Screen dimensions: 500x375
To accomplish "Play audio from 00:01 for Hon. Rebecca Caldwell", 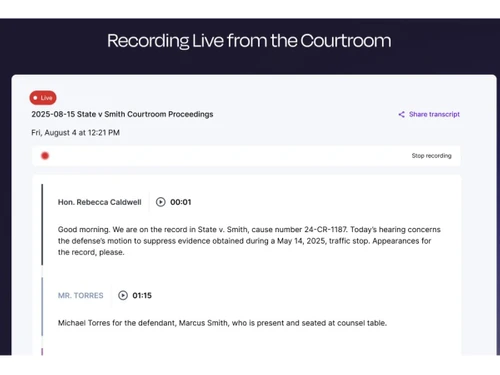I will coord(161,202).
